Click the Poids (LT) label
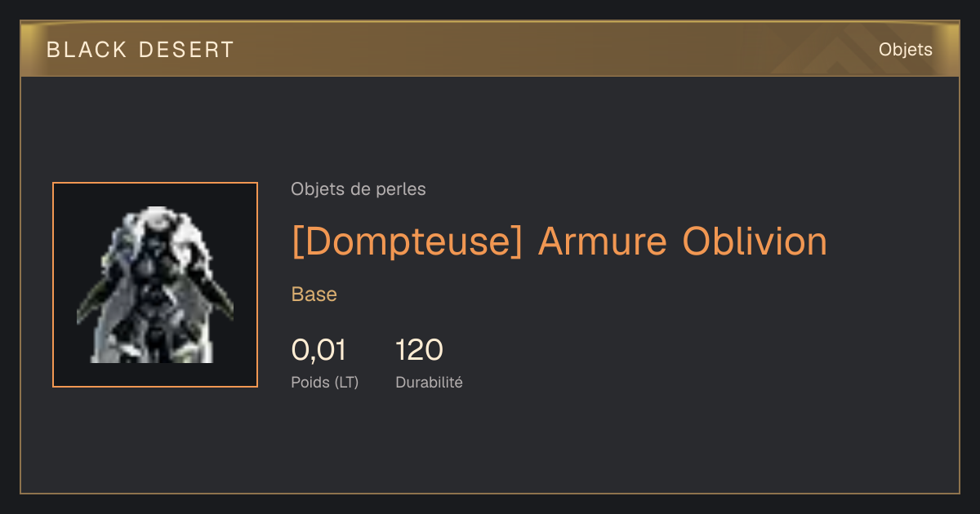980x514 pixels. pos(325,382)
